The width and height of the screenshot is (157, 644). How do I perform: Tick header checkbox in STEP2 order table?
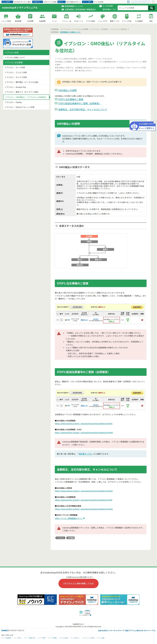57,400
